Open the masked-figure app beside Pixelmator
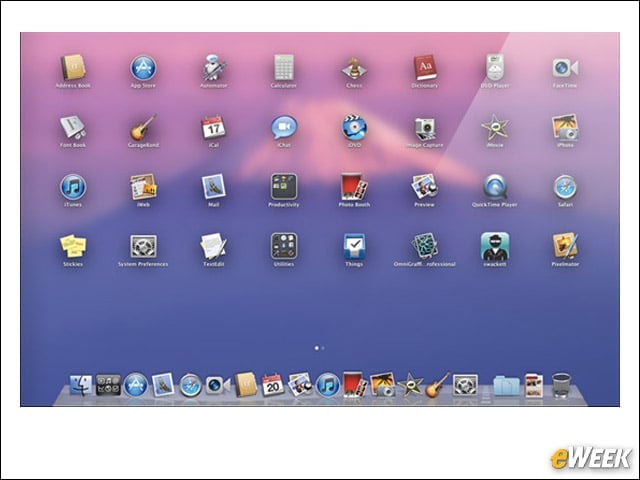Image resolution: width=640 pixels, height=480 pixels. coord(495,246)
